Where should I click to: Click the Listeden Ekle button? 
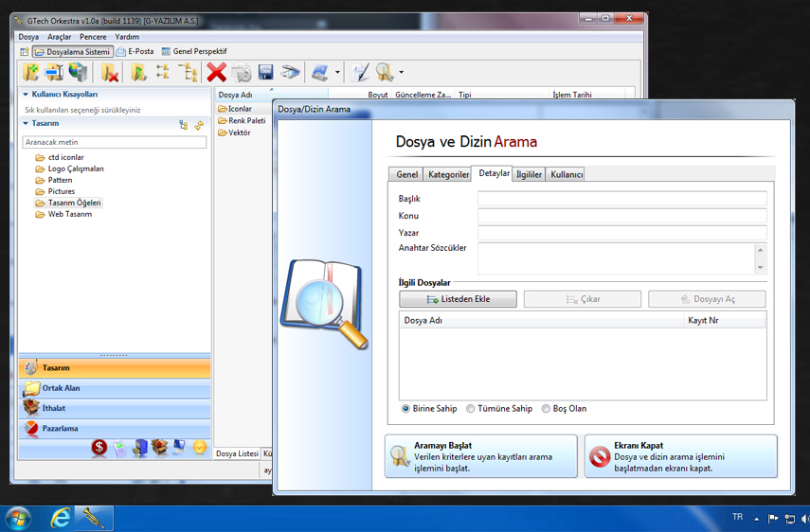459,299
